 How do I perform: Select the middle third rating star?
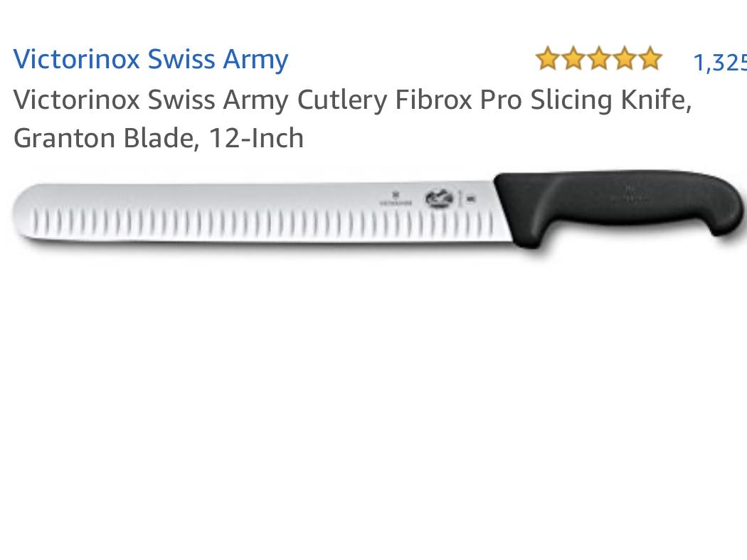pos(599,59)
